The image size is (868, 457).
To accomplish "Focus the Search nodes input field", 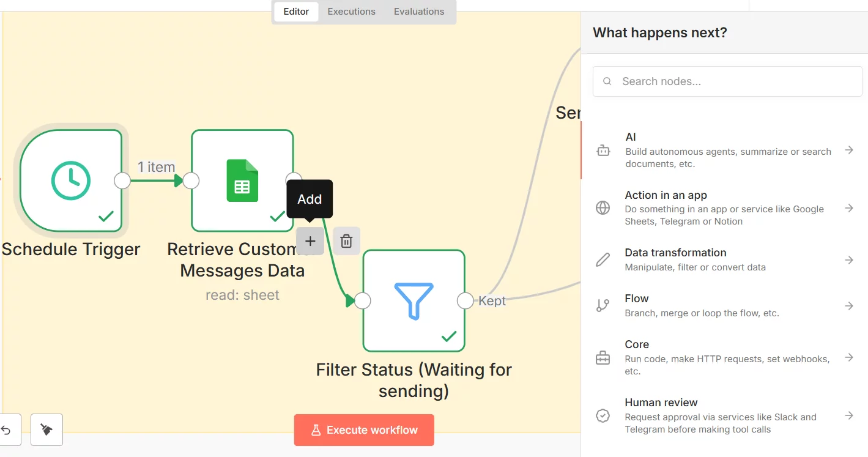I will point(734,81).
